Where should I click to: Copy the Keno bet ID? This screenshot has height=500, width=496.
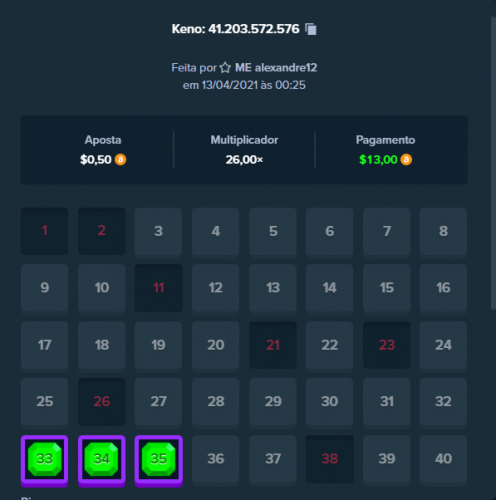[311, 29]
